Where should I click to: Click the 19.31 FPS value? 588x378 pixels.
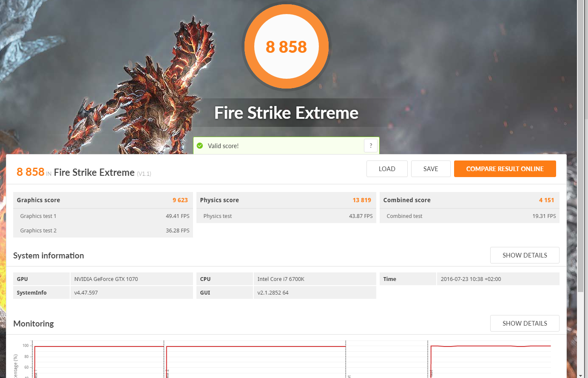(x=544, y=216)
